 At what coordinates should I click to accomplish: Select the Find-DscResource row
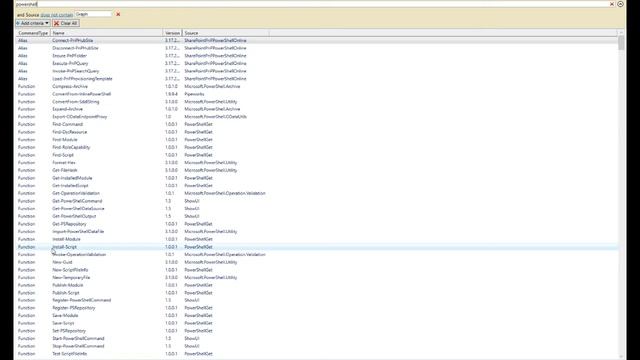click(x=317, y=132)
